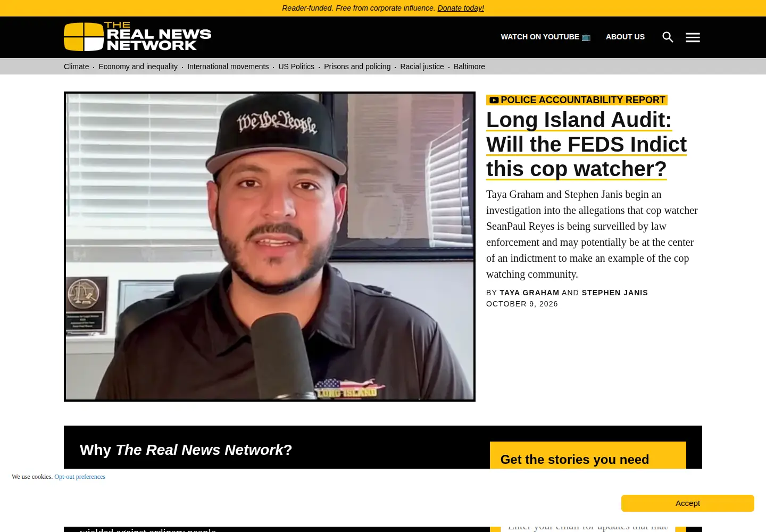View author Taya Graham's page
Image resolution: width=766 pixels, height=532 pixels.
click(529, 293)
